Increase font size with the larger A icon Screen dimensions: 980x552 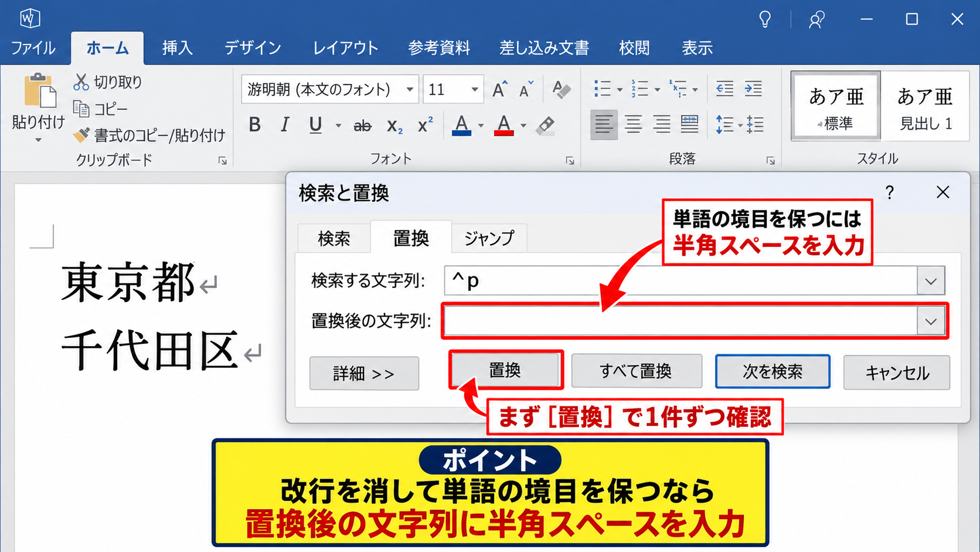(499, 89)
